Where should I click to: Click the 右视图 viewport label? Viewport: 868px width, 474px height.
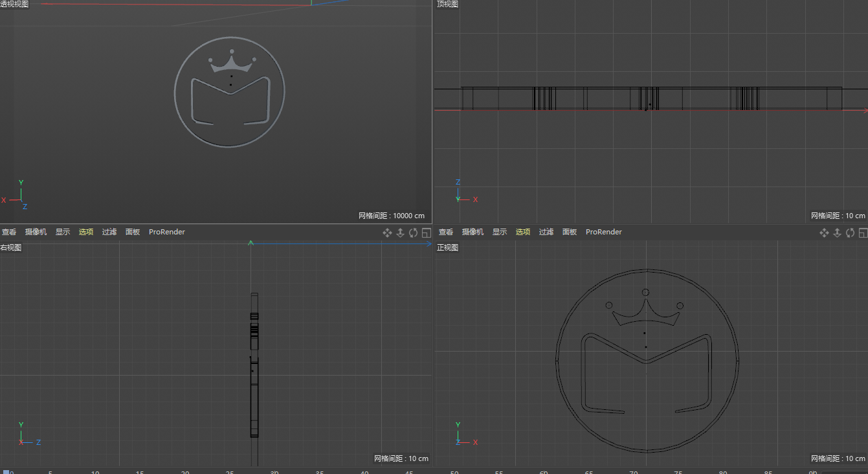(x=11, y=247)
